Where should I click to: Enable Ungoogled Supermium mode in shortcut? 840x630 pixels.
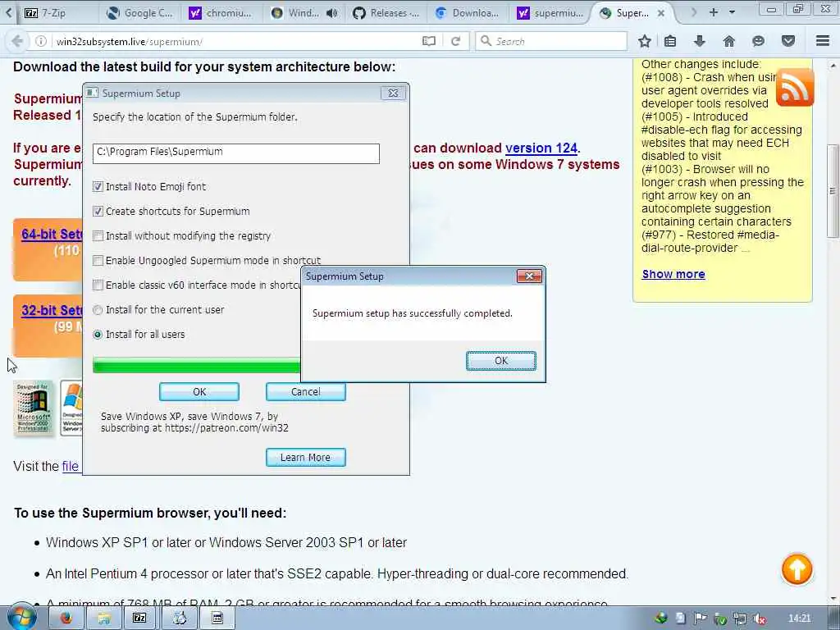tap(98, 260)
